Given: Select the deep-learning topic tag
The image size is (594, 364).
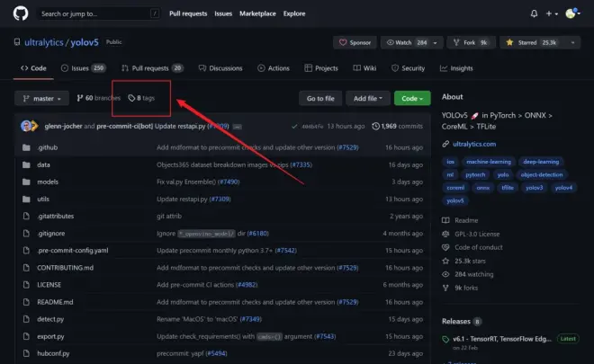Looking at the screenshot, I should point(541,162).
